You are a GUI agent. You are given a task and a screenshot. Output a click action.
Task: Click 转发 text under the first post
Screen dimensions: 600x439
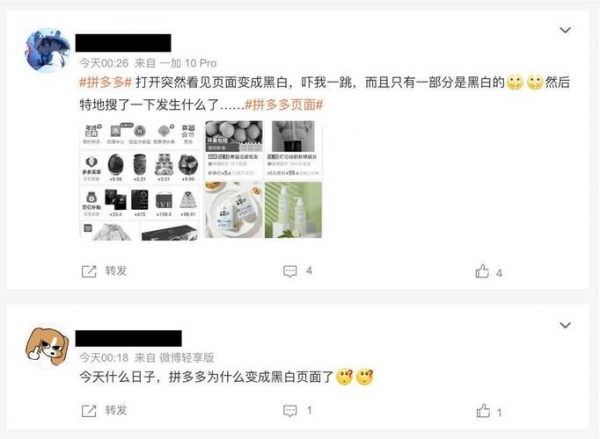(116, 271)
